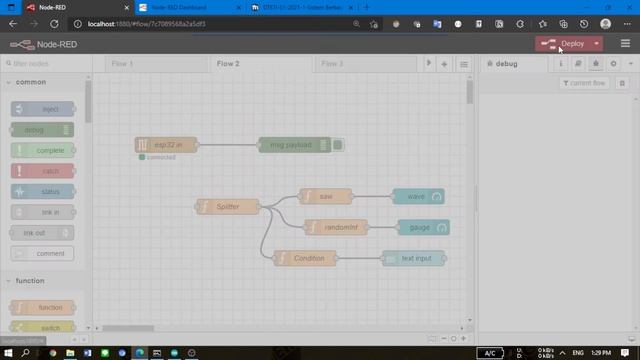Open the browser profile avatar

[606, 24]
